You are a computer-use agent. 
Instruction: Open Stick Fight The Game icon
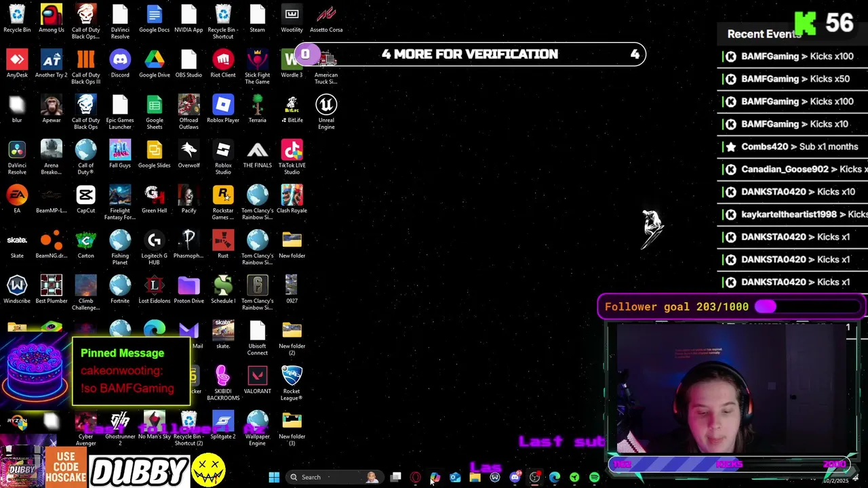coord(257,67)
